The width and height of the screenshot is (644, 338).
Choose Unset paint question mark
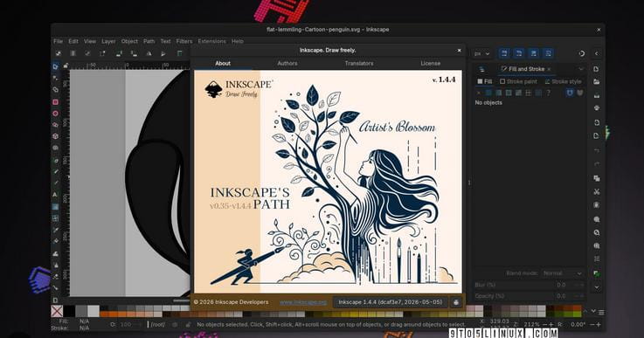548,93
